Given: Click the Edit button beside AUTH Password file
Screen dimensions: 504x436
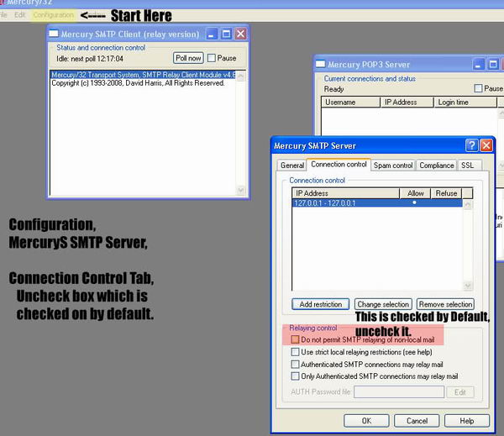Looking at the screenshot, I should click(x=460, y=392).
